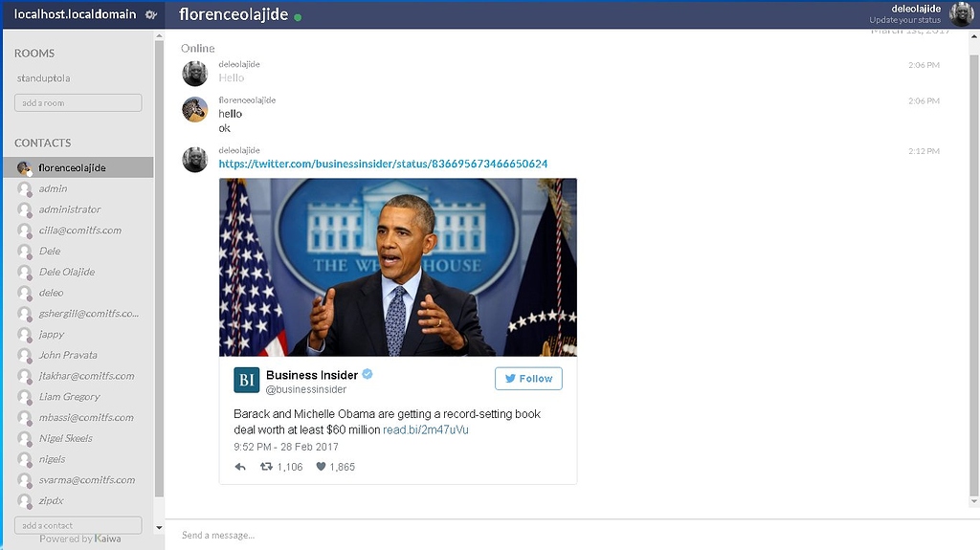Click the tweet reply arrow icon
Image resolution: width=980 pixels, height=550 pixels.
pyautogui.click(x=240, y=466)
